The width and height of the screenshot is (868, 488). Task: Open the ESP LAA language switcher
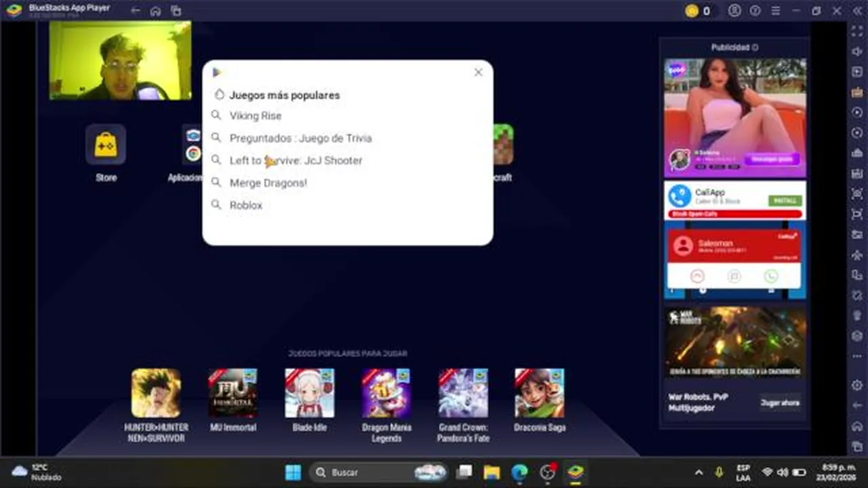point(743,472)
